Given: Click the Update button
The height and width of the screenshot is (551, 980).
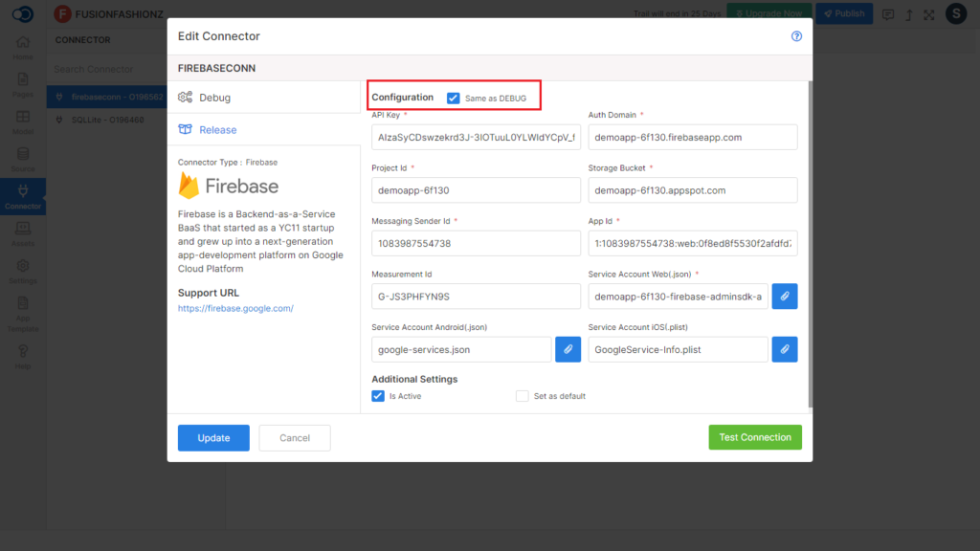Looking at the screenshot, I should click(213, 438).
